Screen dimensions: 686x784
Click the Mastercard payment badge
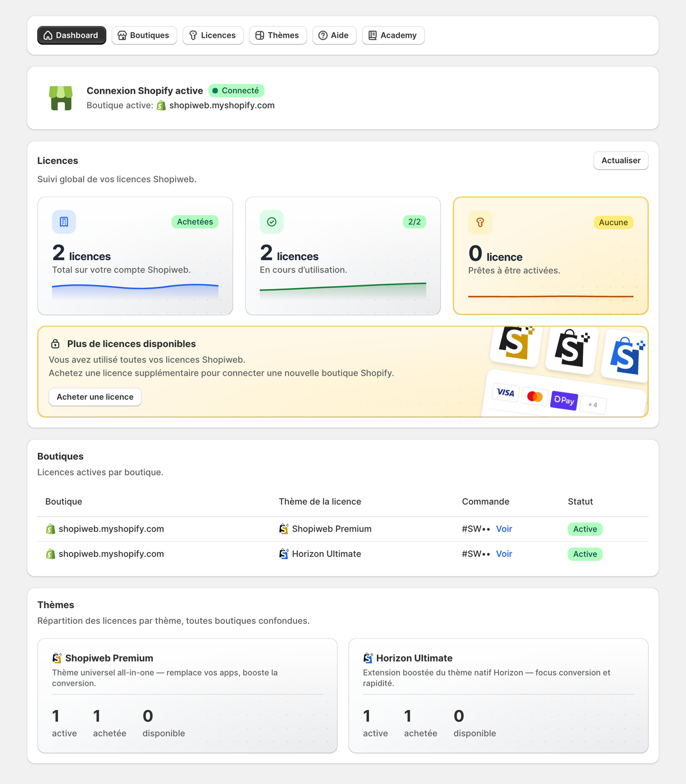pyautogui.click(x=535, y=396)
